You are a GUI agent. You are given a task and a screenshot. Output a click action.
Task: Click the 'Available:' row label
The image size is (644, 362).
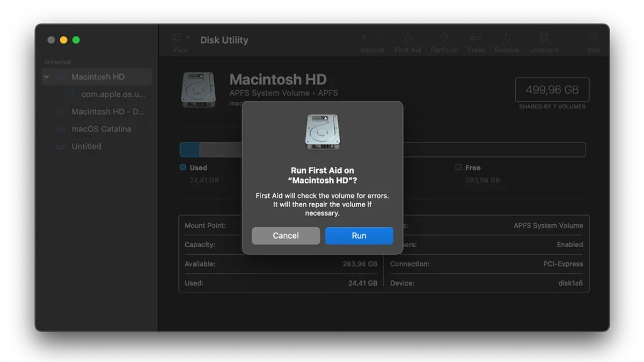[200, 264]
